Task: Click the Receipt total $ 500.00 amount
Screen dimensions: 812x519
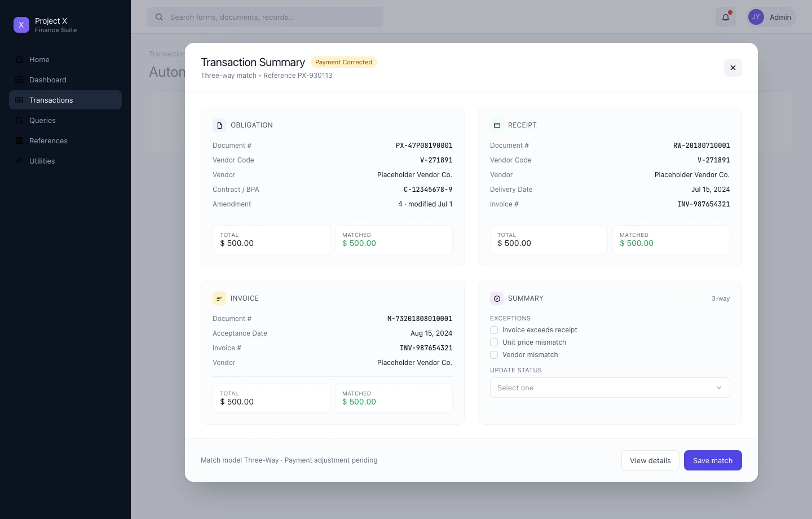Action: (514, 243)
